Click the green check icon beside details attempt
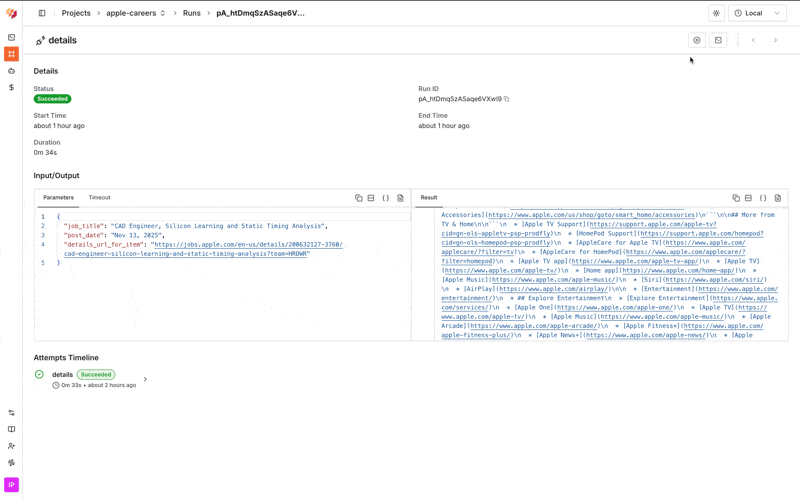Image resolution: width=800 pixels, height=500 pixels. pyautogui.click(x=39, y=374)
